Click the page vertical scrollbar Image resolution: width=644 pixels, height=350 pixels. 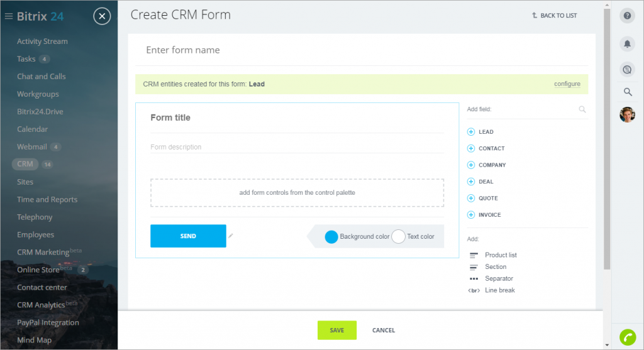(x=607, y=139)
